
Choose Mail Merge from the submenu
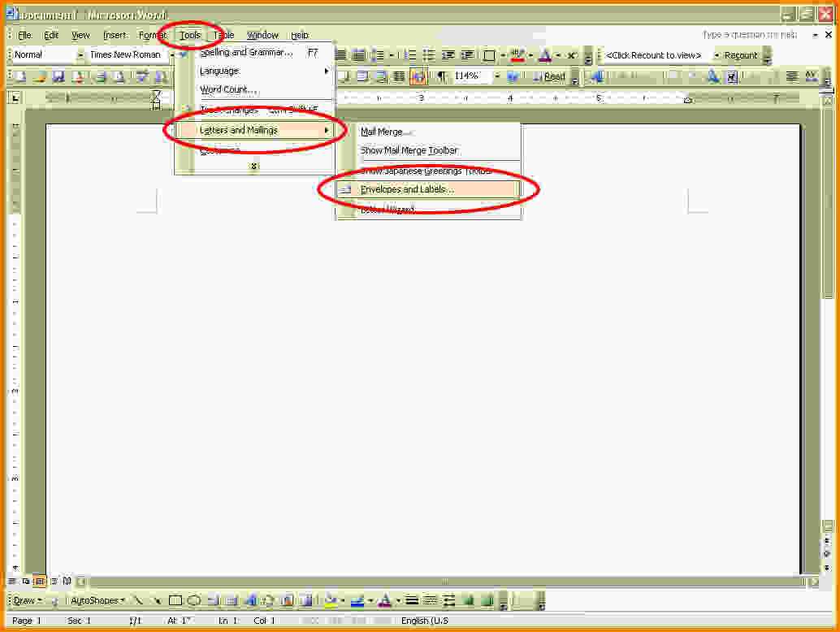(x=429, y=132)
